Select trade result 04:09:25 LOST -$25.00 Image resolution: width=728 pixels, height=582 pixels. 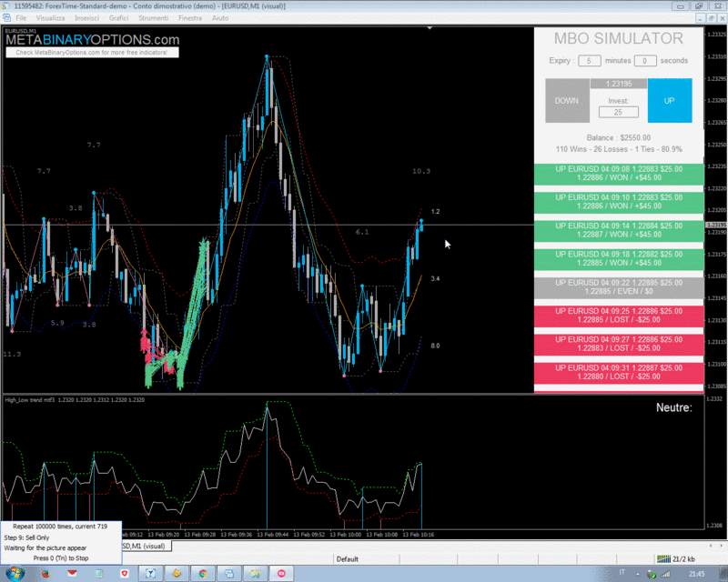pos(619,316)
